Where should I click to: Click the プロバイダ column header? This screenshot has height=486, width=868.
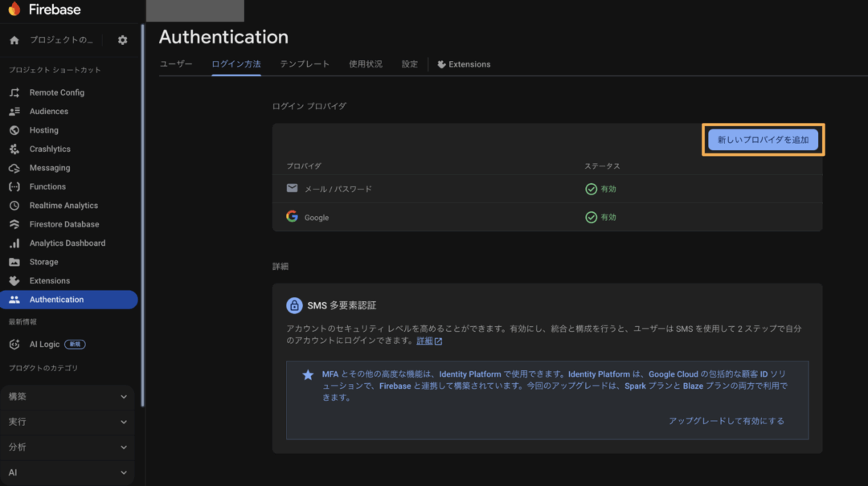pyautogui.click(x=304, y=166)
